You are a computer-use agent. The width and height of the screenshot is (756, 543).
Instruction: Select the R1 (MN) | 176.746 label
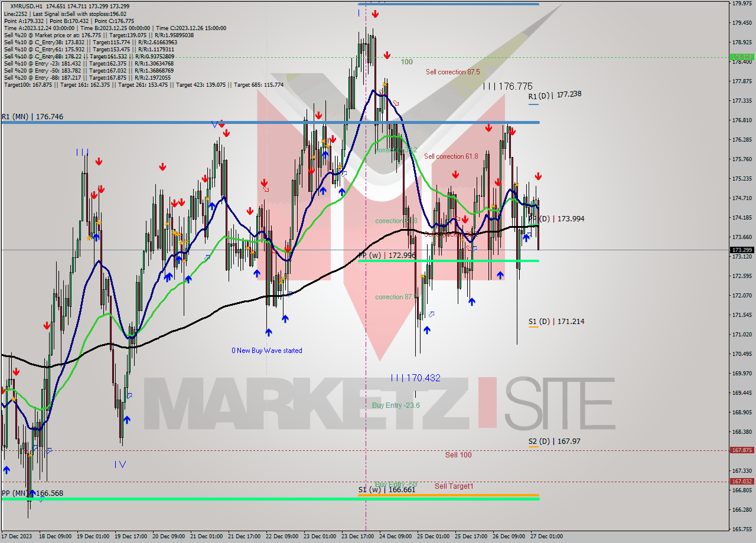[x=32, y=117]
